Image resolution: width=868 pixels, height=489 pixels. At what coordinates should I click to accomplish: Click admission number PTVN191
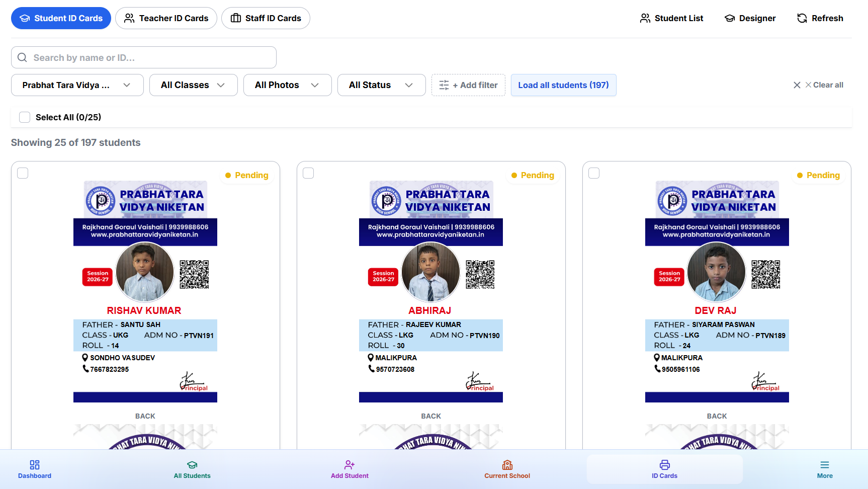tap(199, 336)
